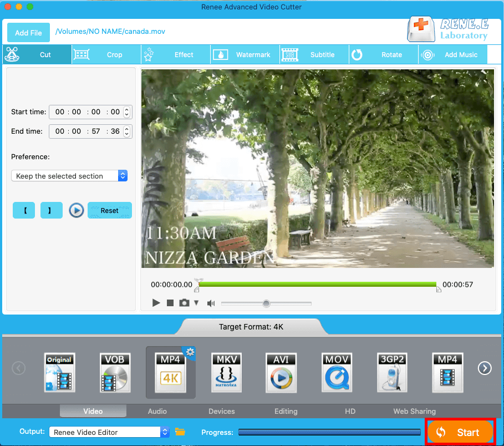Start the video conversion
This screenshot has width=504, height=446.
(x=460, y=432)
